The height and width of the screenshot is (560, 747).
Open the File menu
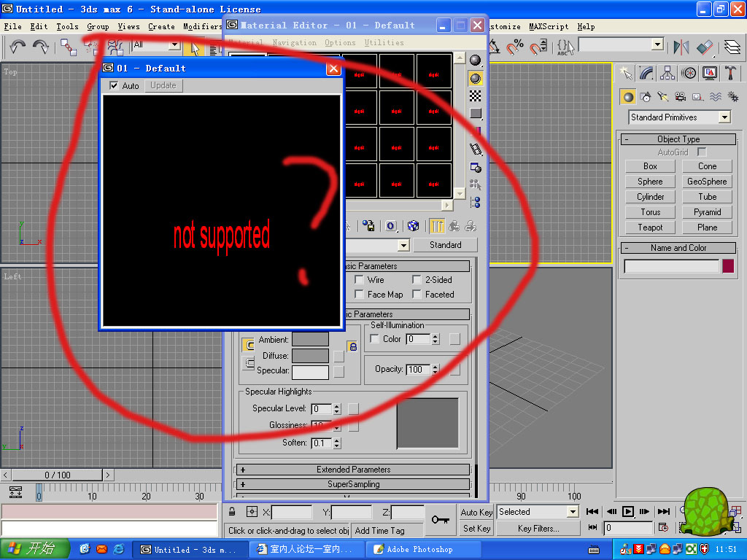pyautogui.click(x=13, y=27)
